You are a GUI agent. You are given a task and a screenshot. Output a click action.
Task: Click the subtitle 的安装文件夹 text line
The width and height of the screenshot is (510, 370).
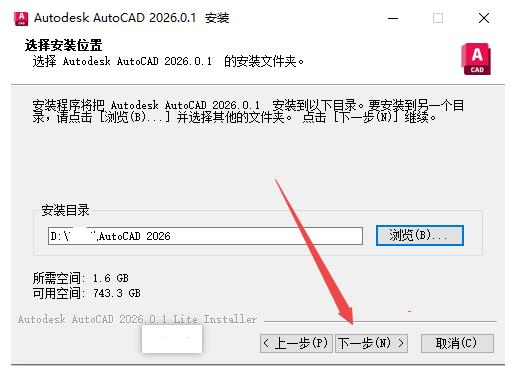click(x=168, y=61)
